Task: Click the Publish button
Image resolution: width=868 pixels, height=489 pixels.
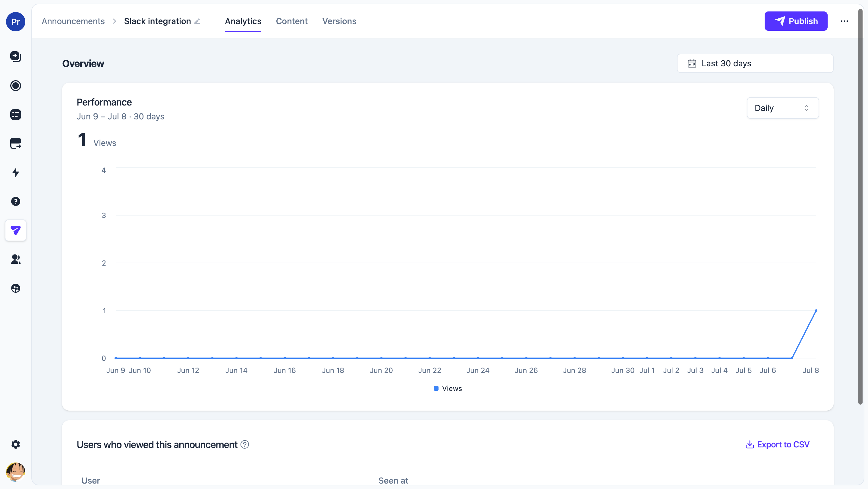Action: [x=796, y=21]
